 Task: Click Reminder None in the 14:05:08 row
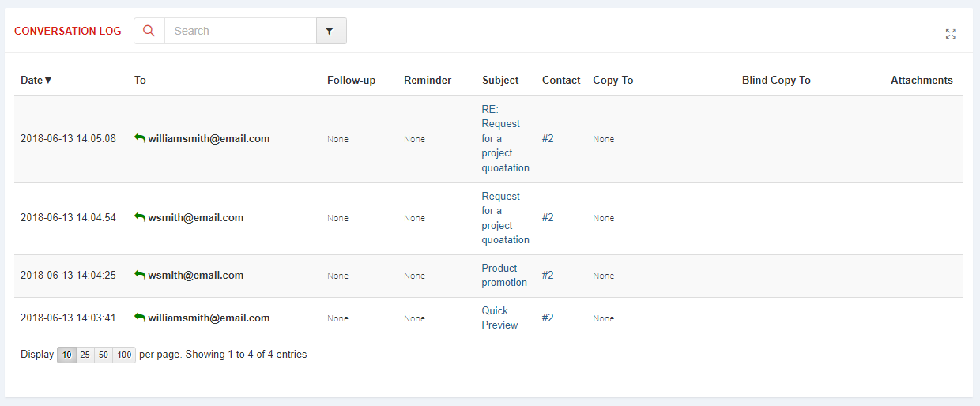point(414,139)
